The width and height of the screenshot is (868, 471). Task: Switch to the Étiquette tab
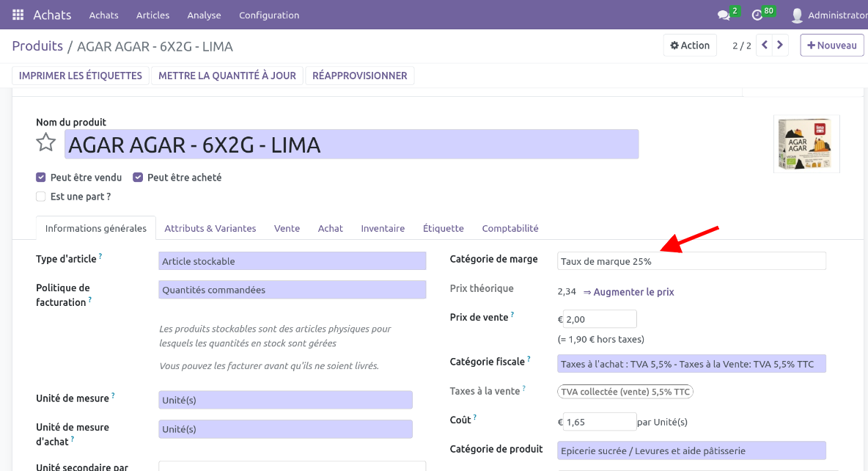[x=444, y=228]
